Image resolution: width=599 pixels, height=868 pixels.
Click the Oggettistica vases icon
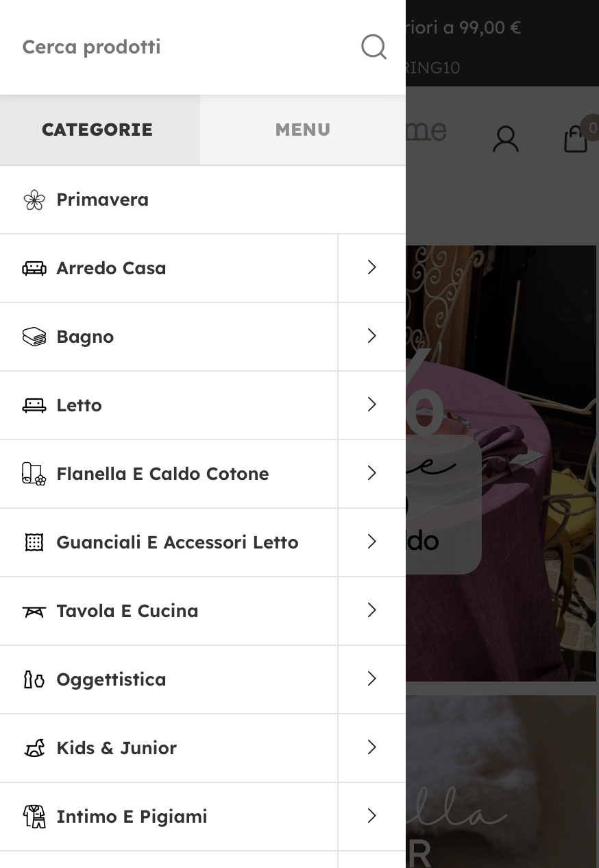point(34,679)
